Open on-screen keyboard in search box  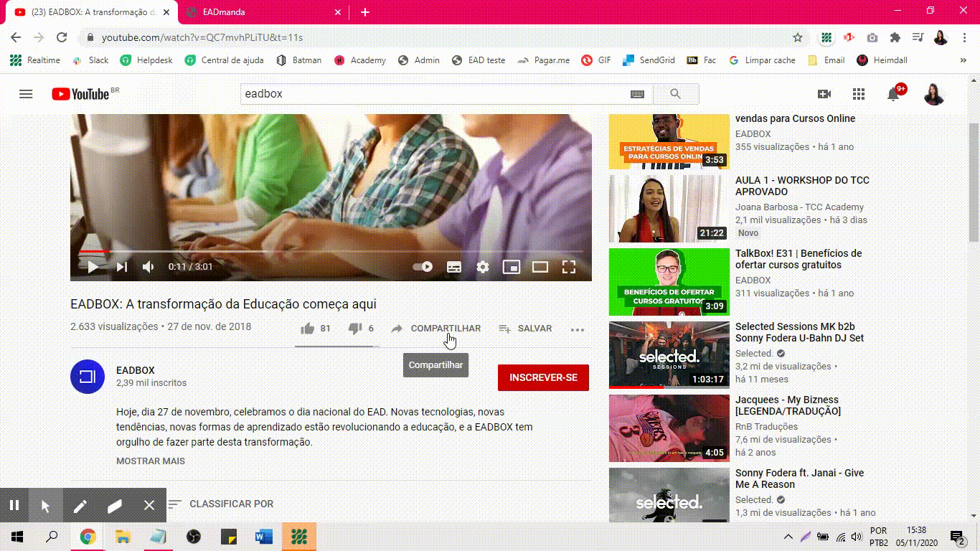click(x=637, y=94)
